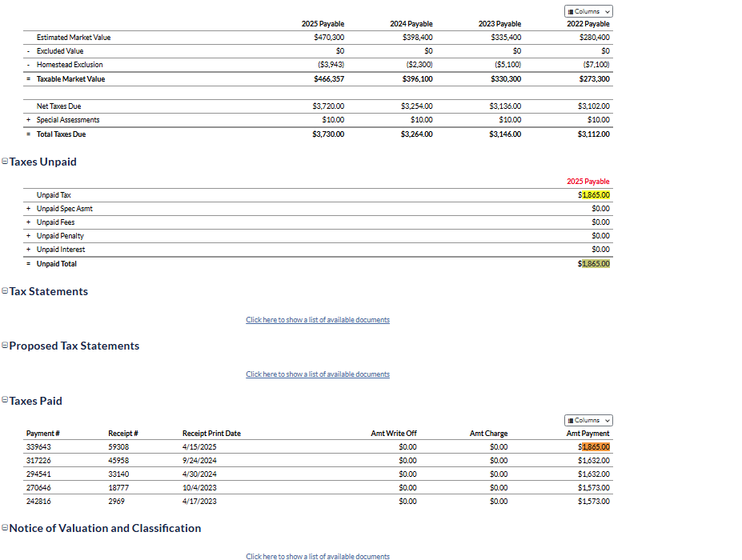Click the Payment # column header
The image size is (742, 560).
pos(42,434)
